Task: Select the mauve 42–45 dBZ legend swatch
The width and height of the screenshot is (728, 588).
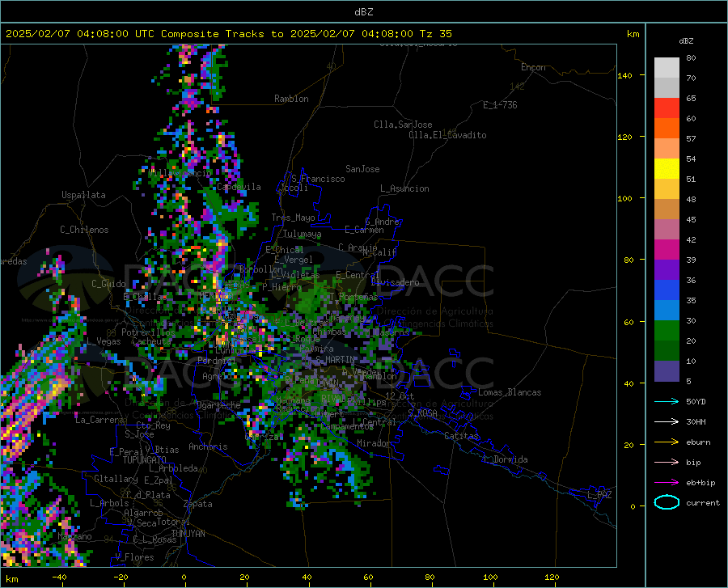Action: (x=667, y=229)
